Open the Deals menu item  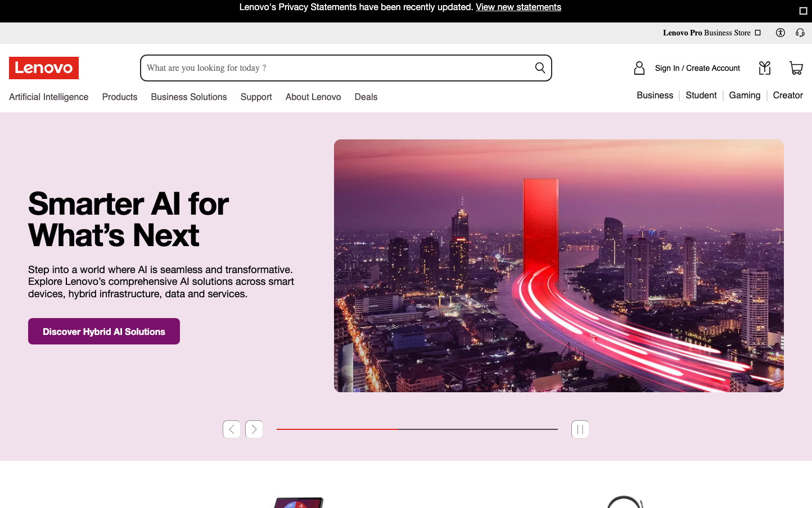coord(366,97)
